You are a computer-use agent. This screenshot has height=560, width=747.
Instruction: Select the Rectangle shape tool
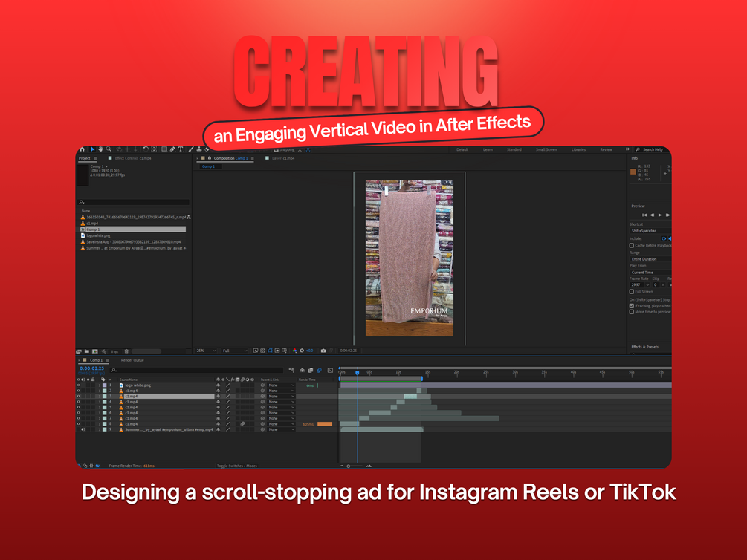164,149
